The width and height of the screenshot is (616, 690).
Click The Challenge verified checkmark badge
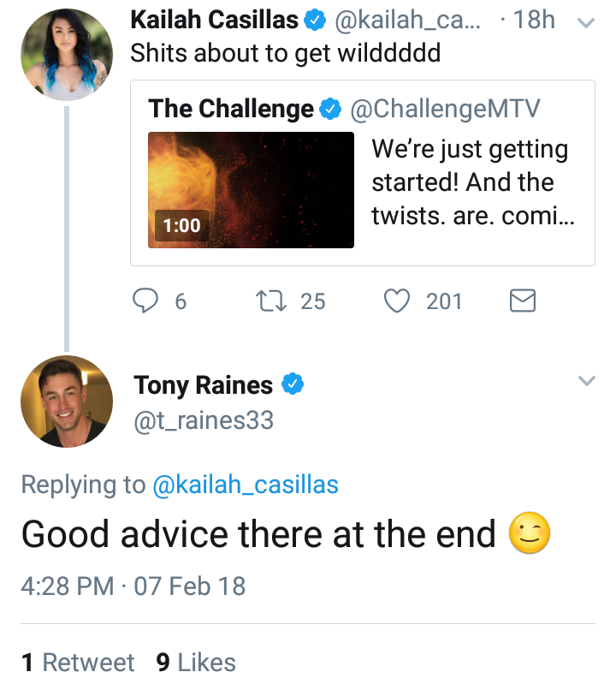pos(330,109)
